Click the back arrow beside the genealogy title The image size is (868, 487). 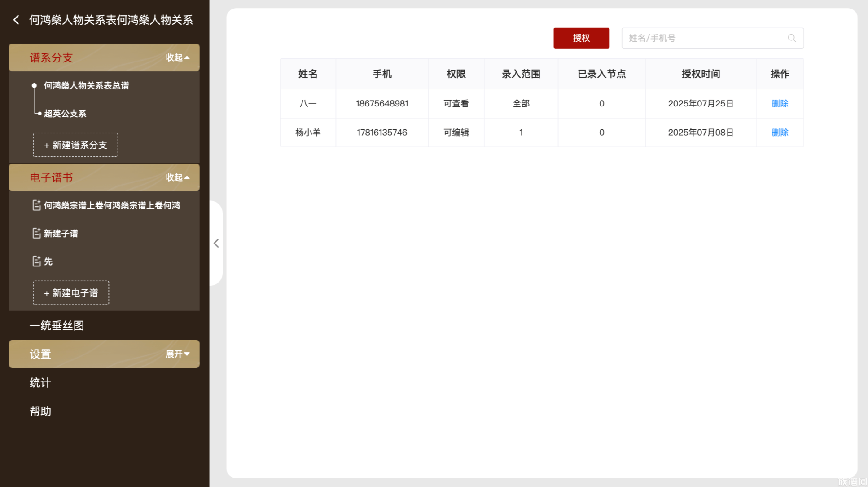(16, 20)
